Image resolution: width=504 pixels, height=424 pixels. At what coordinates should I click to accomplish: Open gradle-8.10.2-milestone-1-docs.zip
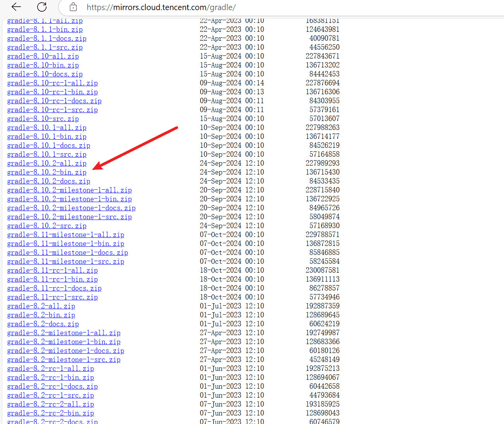(71, 208)
